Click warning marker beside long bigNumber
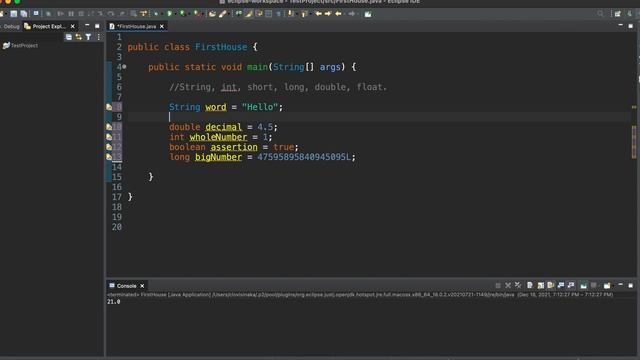The height and width of the screenshot is (360, 640). [x=109, y=157]
